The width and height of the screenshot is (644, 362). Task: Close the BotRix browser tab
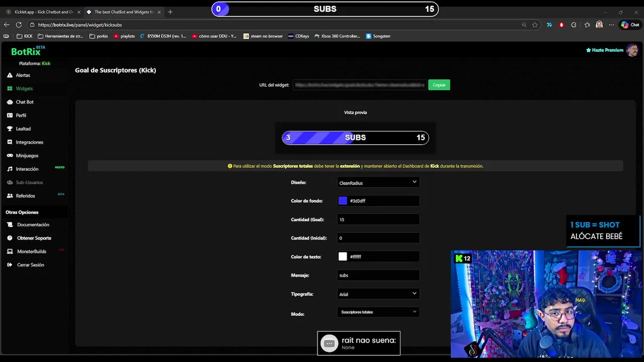click(159, 12)
